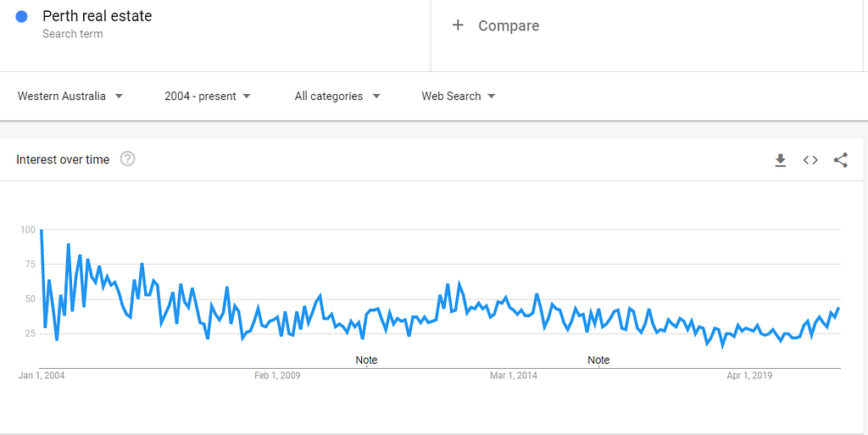Edit the Perth real estate search term
Image resolution: width=868 pixels, height=435 pixels.
point(97,16)
